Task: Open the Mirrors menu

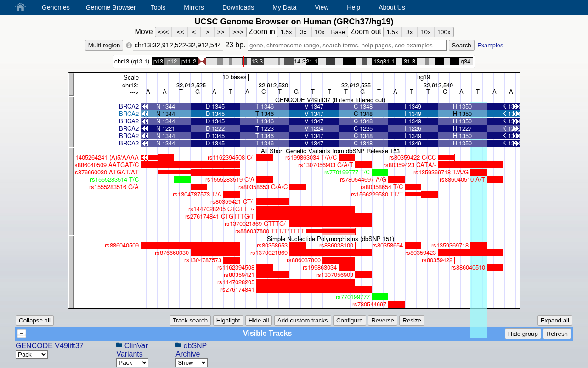Action: click(194, 7)
